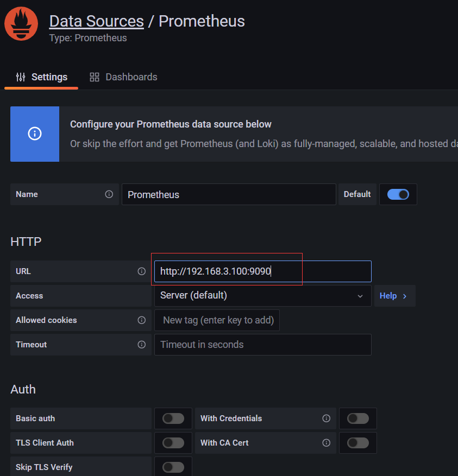Toggle the Default data source switch
The height and width of the screenshot is (476, 458).
(x=398, y=194)
